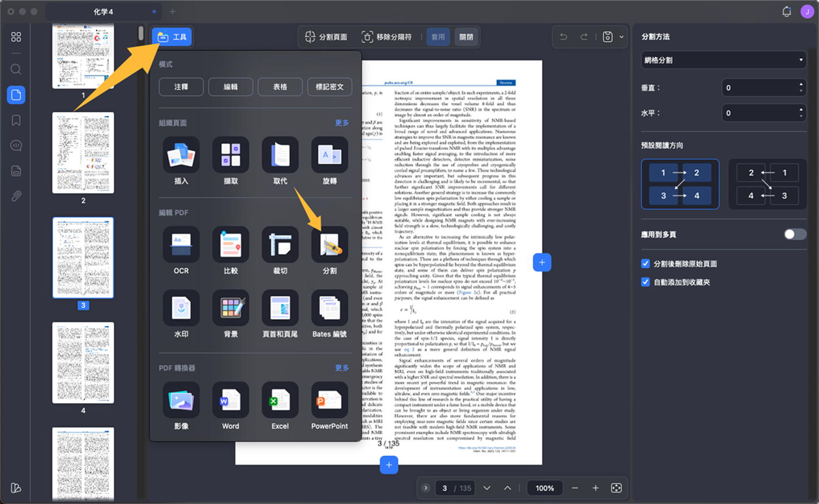This screenshot has height=504, width=819.
Task: Click the page number 3 input field
Action: point(444,488)
